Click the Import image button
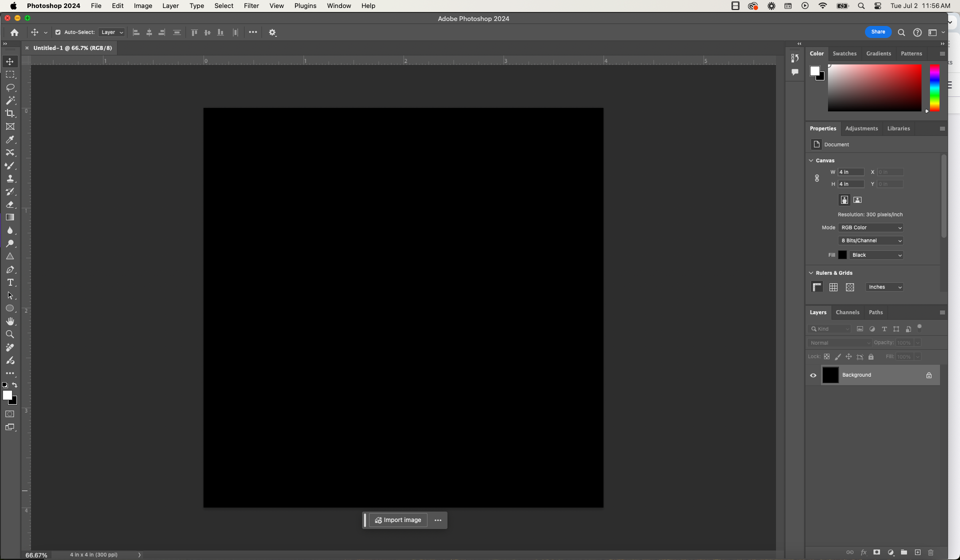The image size is (960, 560). (397, 520)
